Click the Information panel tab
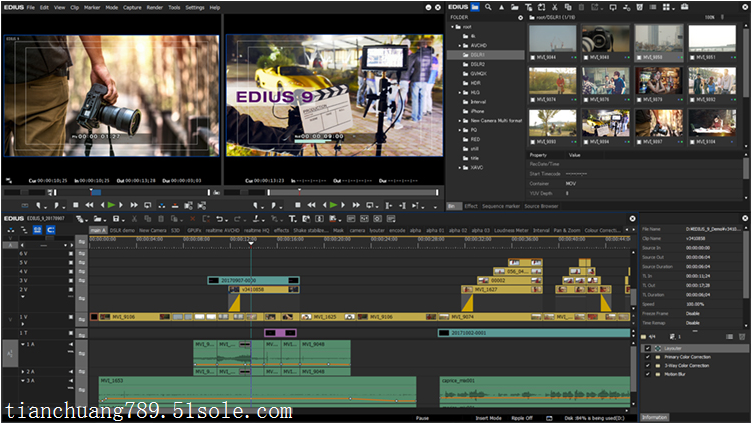 [x=655, y=417]
